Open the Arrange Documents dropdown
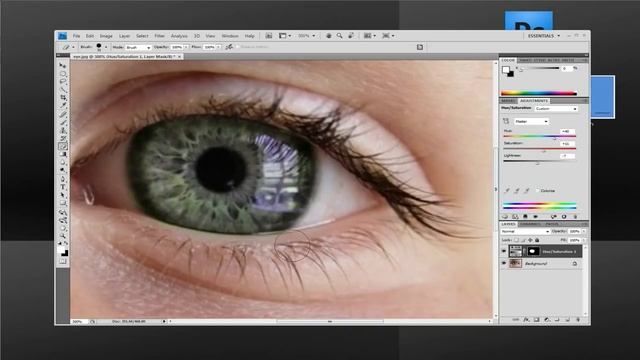 tap(369, 36)
